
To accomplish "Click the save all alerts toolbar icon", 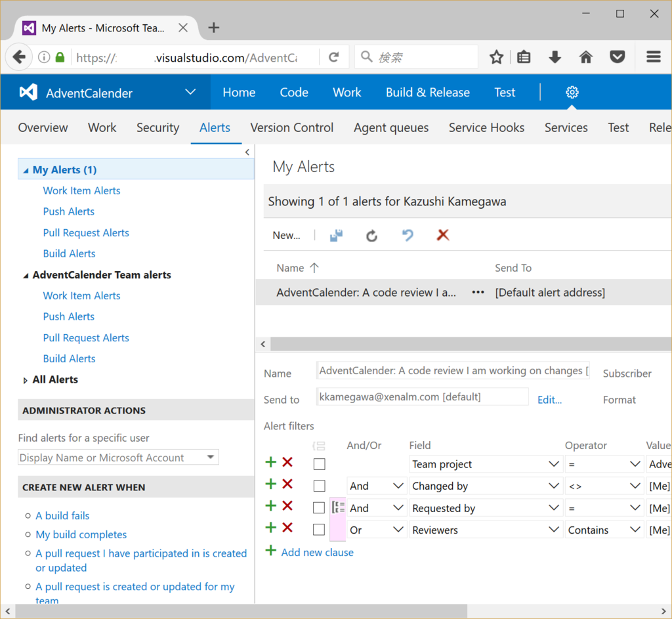I will tap(337, 236).
